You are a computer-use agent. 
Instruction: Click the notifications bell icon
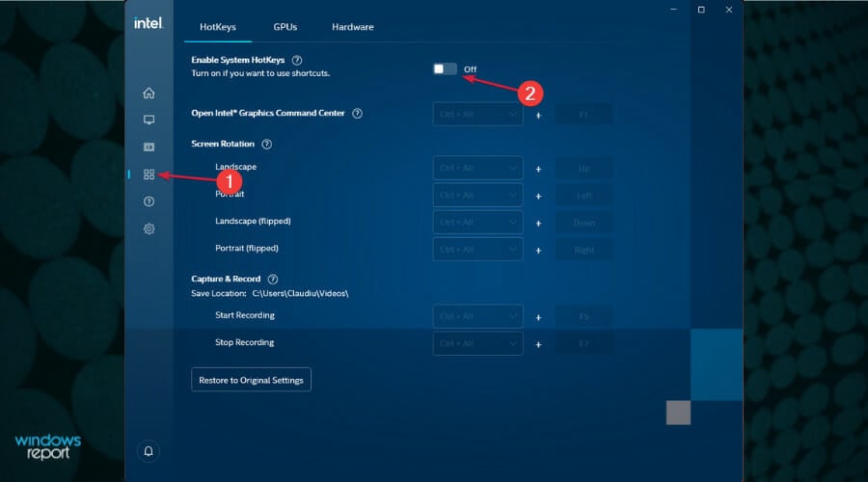149,451
